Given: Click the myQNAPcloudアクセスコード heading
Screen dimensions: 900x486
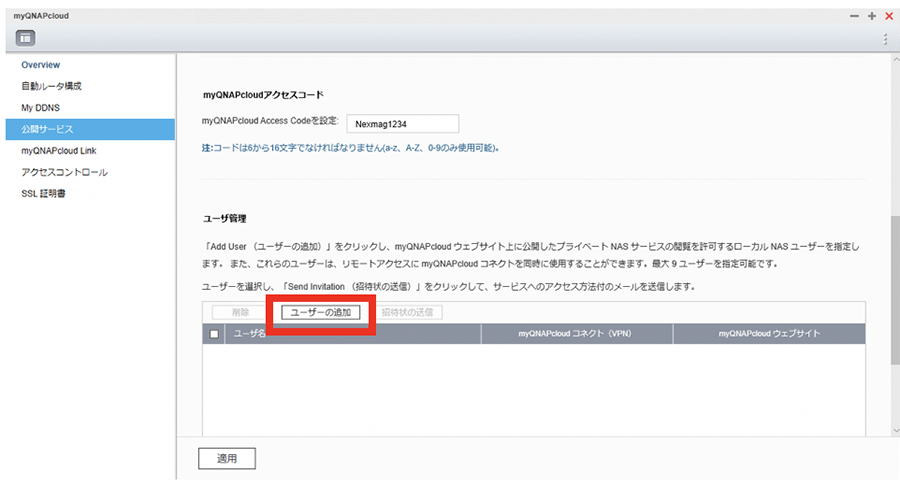Looking at the screenshot, I should click(263, 95).
